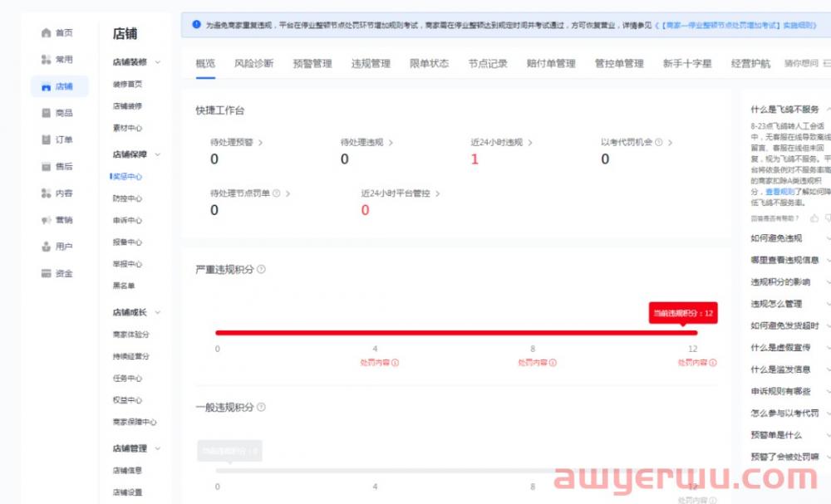Collapse the 店铺保障 menu group
Screen dimensions: 831x504
[158, 154]
